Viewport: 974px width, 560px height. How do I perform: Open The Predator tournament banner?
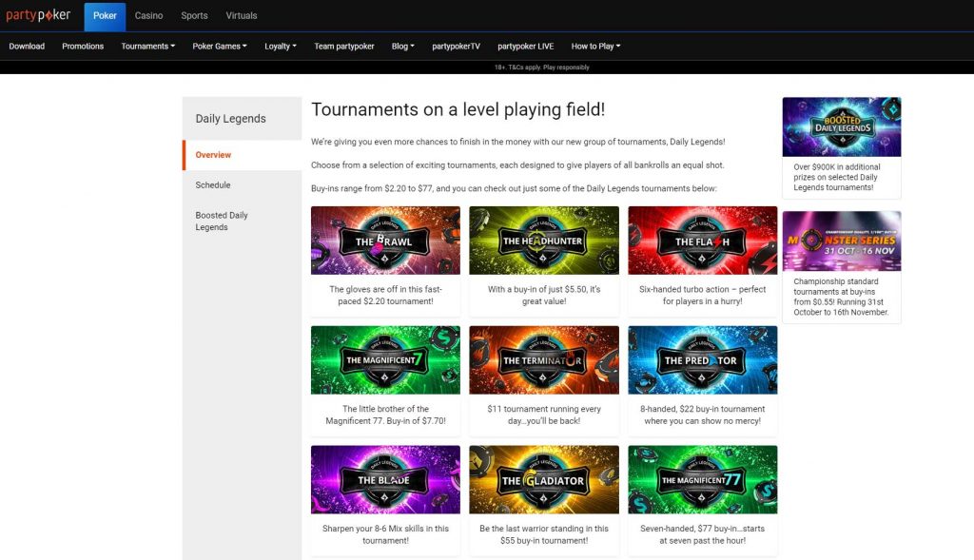point(703,360)
